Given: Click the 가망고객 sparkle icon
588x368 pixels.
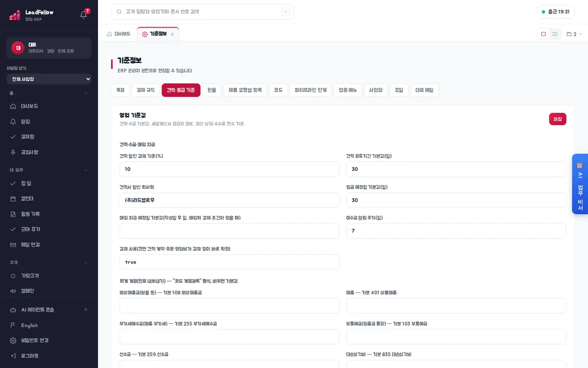Looking at the screenshot, I should [13, 276].
